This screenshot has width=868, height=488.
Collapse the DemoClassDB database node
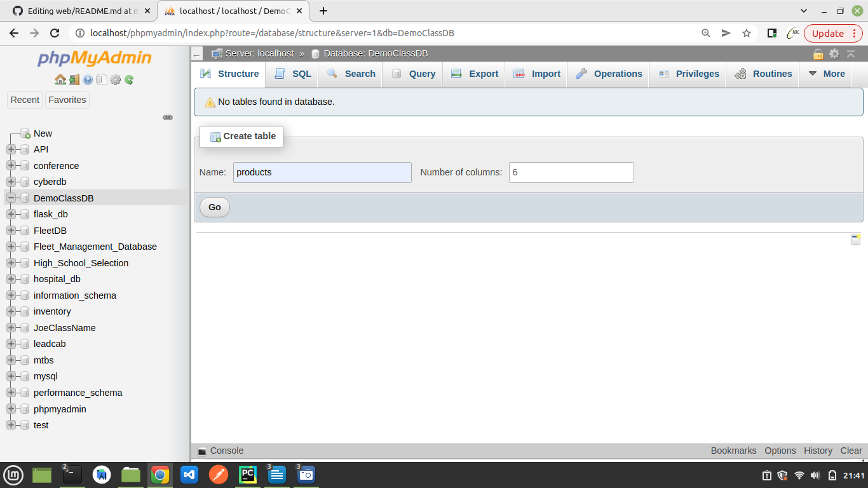point(11,198)
